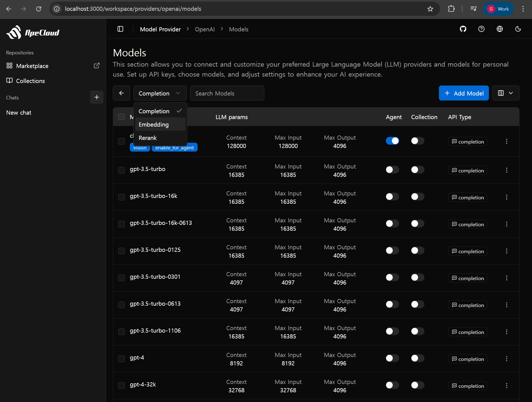Open row actions for gpt-3.5-turbo-0301
532x402 pixels.
pyautogui.click(x=507, y=278)
